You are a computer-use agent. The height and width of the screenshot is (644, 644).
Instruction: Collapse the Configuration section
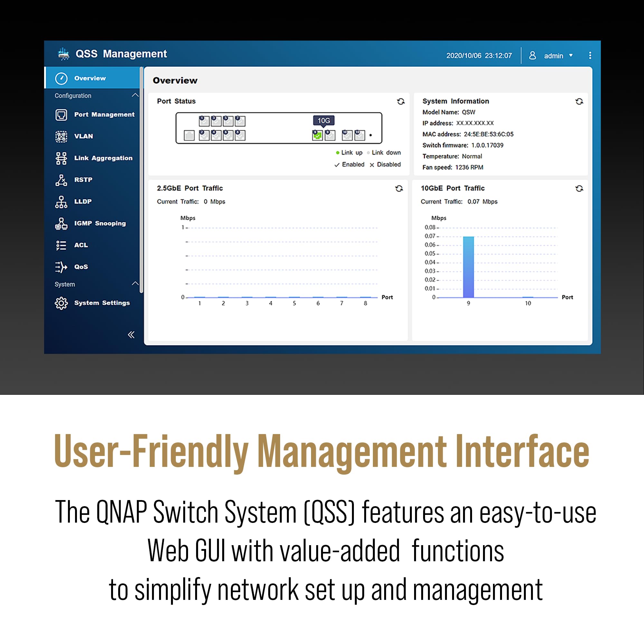click(135, 95)
